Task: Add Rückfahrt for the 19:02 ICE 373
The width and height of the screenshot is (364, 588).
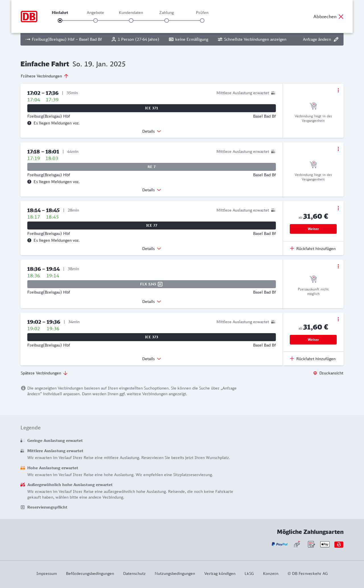Action: click(x=313, y=359)
